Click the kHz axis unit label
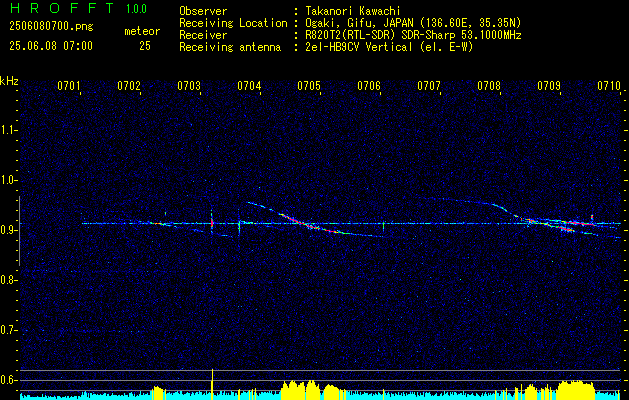 tap(9, 81)
